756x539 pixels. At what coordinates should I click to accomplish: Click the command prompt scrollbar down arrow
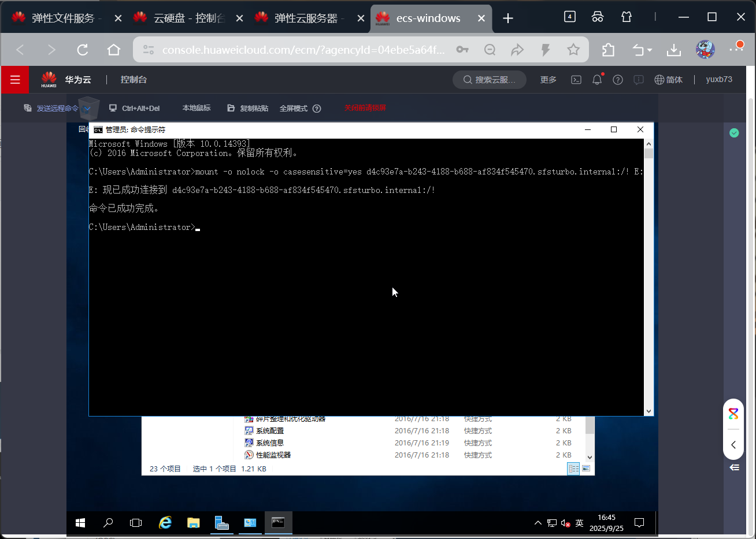[x=648, y=411]
